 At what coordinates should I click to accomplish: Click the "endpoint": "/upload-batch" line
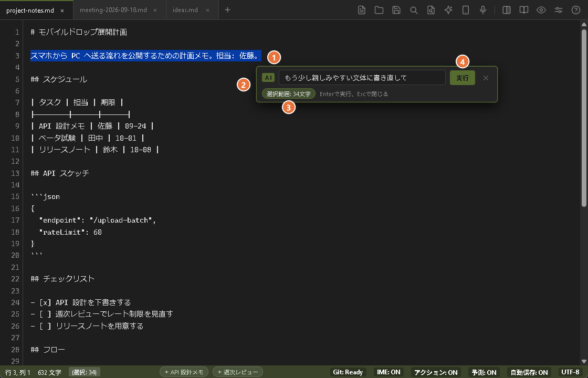coord(98,220)
